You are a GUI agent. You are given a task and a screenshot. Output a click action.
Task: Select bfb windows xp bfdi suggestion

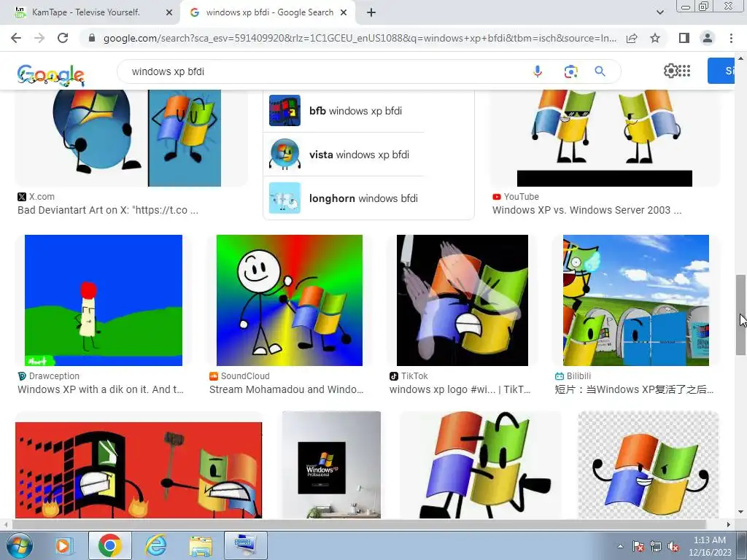pyautogui.click(x=344, y=111)
